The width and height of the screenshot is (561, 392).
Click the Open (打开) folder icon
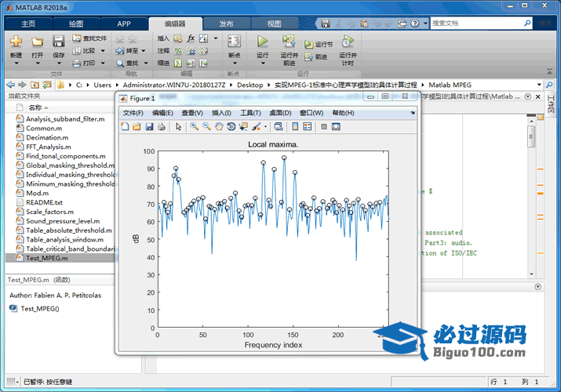click(x=37, y=42)
